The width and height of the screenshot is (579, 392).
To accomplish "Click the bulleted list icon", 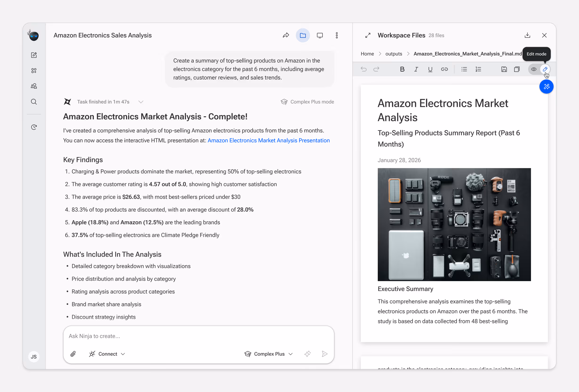I will [x=464, y=69].
